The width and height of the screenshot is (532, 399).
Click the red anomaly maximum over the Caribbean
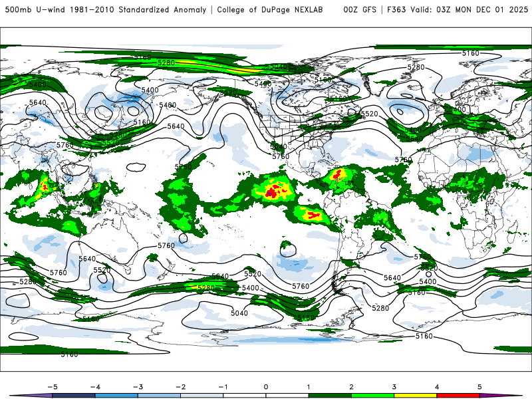pyautogui.click(x=338, y=175)
